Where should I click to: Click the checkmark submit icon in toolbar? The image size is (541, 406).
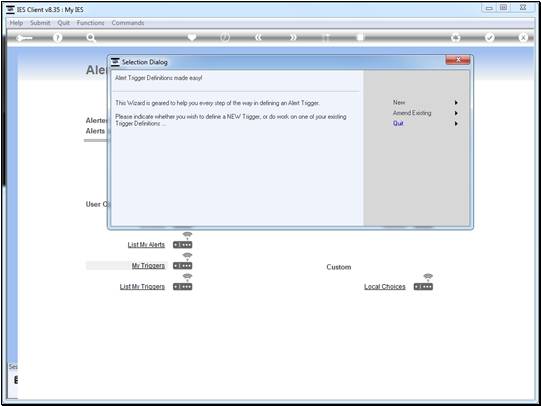tap(490, 37)
